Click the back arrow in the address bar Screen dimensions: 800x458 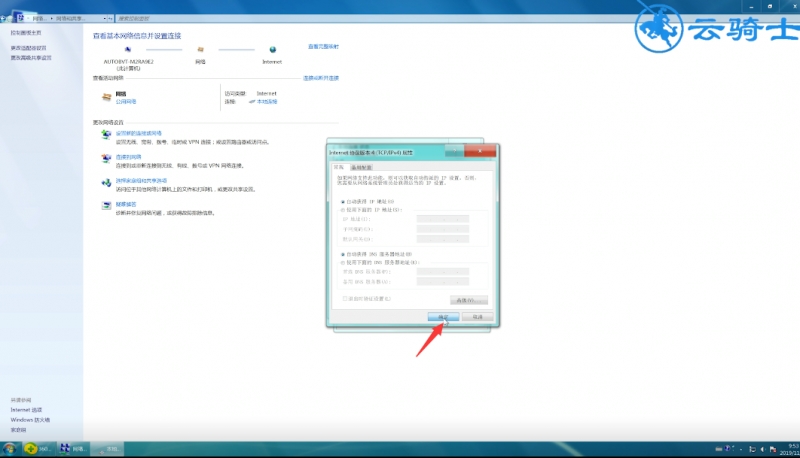pyautogui.click(x=4, y=18)
